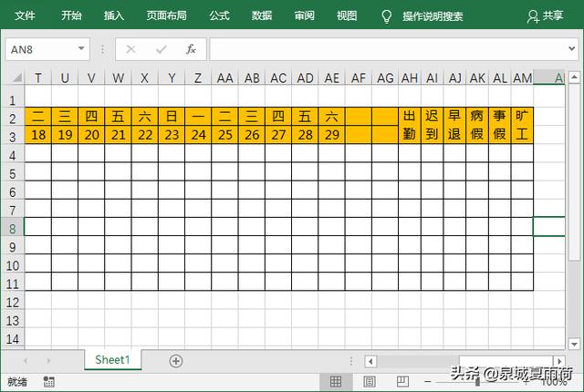Expand the formula bar with the chevron
This screenshot has height=392, width=584.
[572, 48]
